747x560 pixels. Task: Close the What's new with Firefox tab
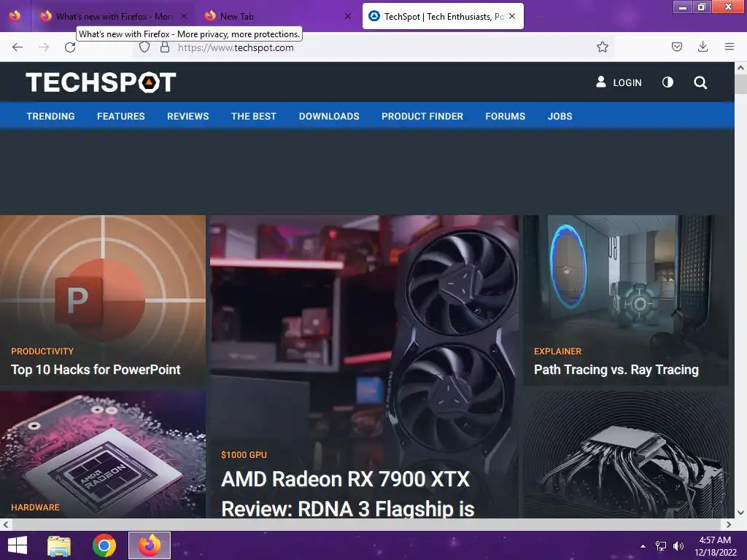coord(184,16)
